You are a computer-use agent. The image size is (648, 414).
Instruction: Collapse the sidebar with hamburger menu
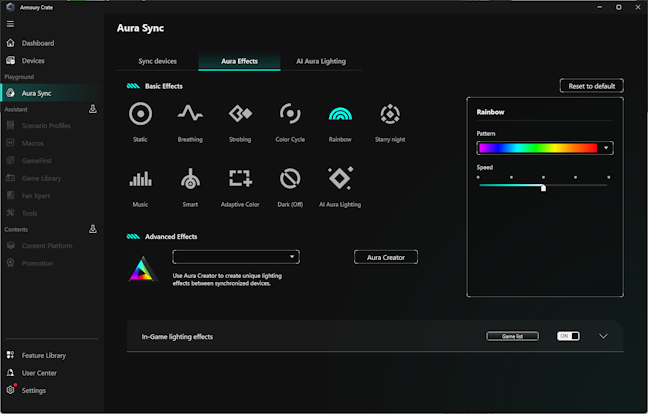[10, 24]
